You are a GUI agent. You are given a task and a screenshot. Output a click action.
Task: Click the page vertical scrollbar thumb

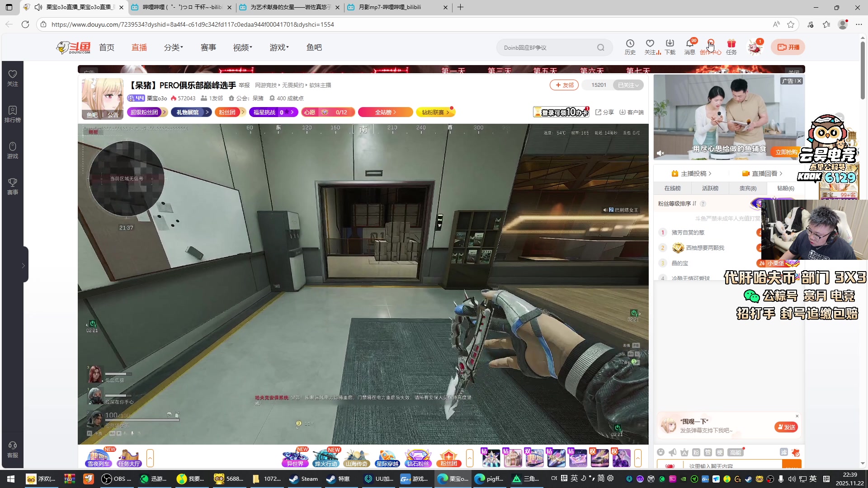863,70
